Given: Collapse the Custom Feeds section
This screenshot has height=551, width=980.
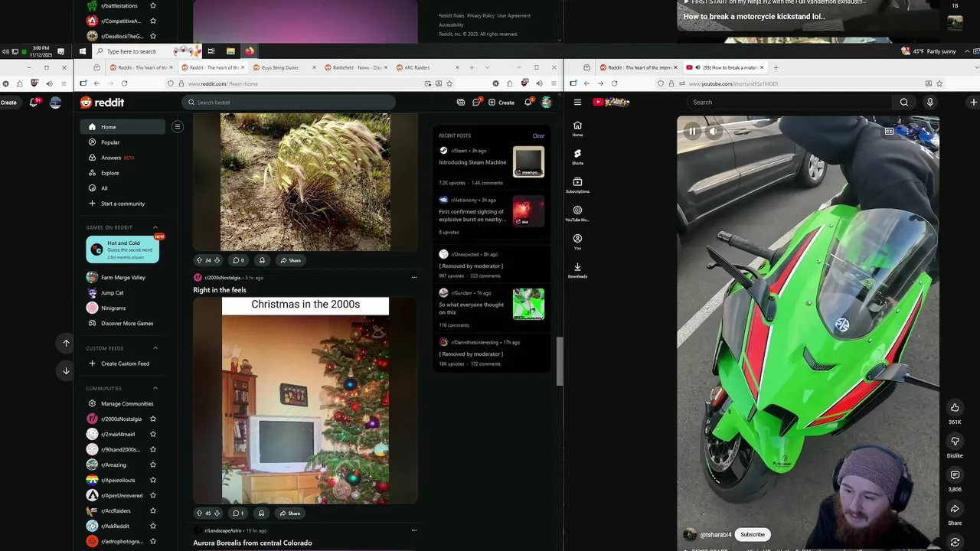Looking at the screenshot, I should click(155, 348).
